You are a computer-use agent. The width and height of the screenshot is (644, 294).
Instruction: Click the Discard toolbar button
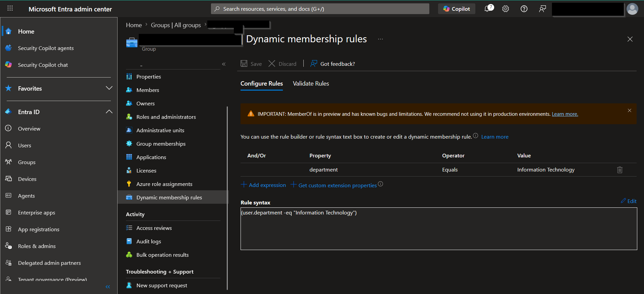pos(283,64)
